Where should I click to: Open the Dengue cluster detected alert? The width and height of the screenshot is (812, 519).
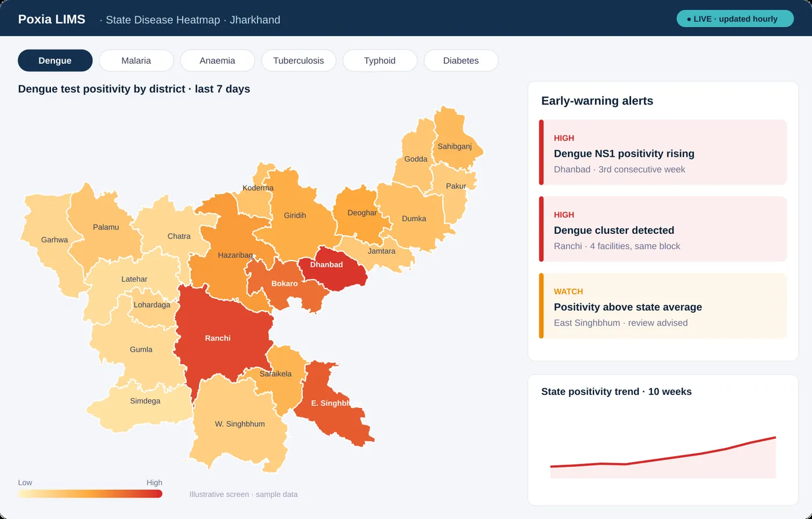[x=663, y=229]
